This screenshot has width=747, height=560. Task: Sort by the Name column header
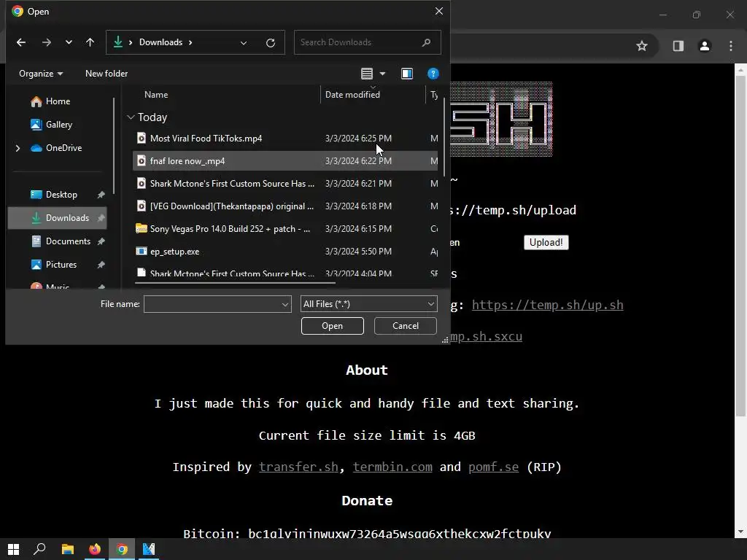click(156, 95)
